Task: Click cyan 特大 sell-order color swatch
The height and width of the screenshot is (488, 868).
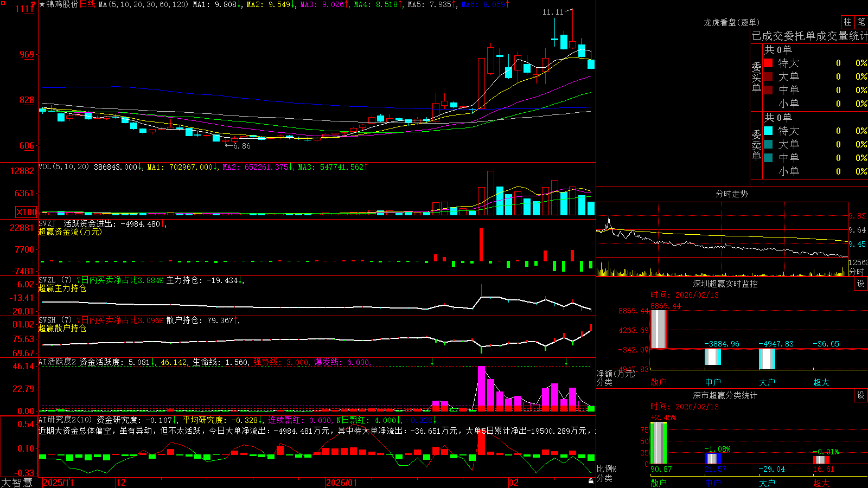Action: click(768, 131)
